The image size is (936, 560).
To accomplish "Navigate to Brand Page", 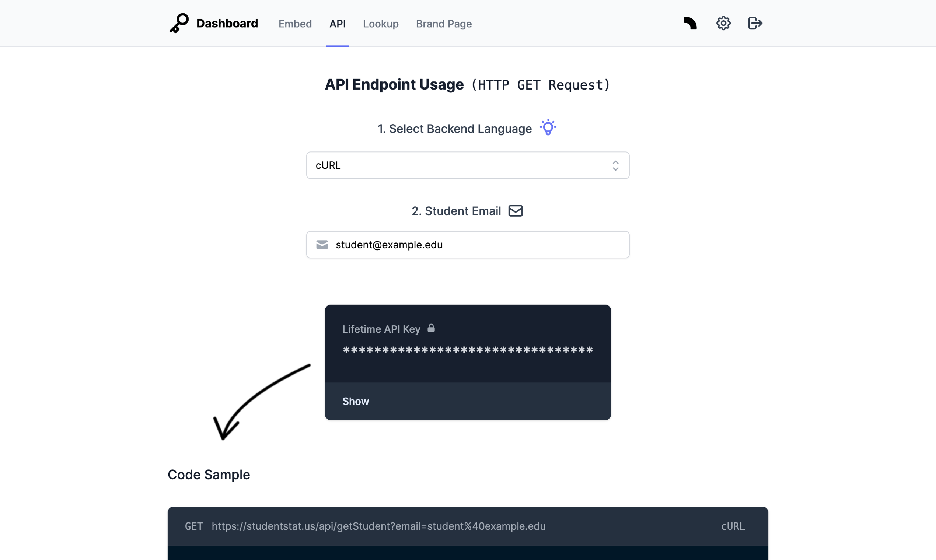I will coord(443,24).
